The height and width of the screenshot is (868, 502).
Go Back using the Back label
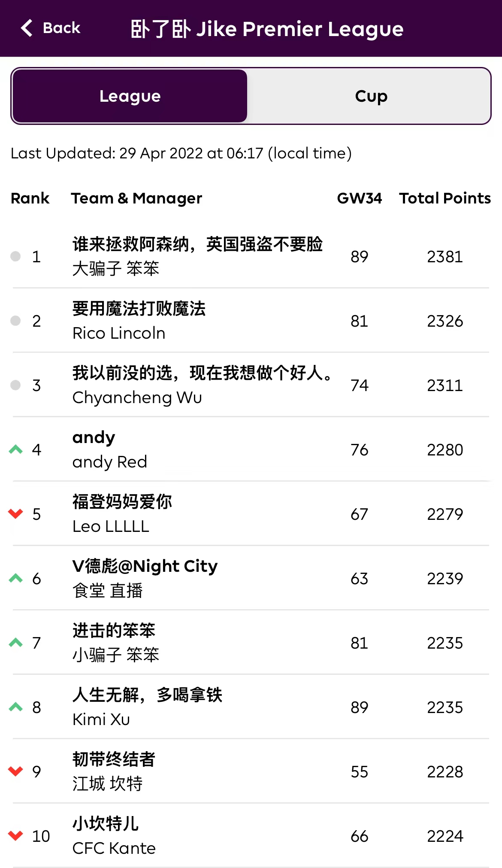pos(61,28)
